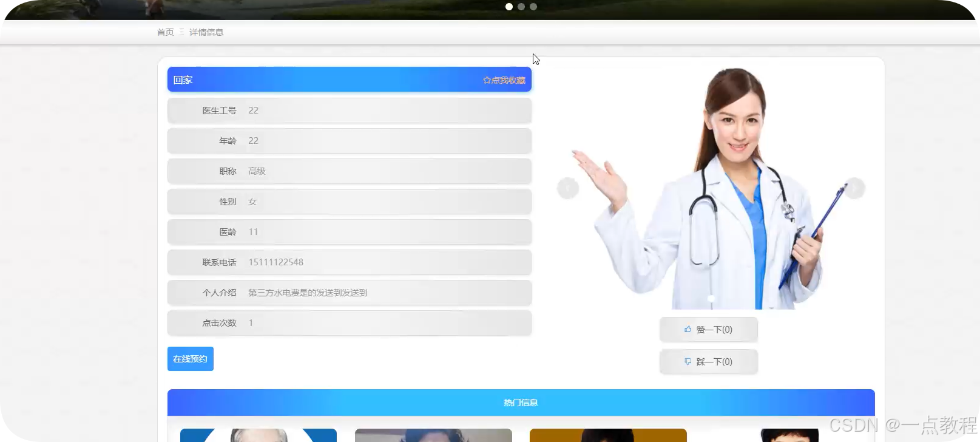Open the second hot info thumbnail card

433,435
